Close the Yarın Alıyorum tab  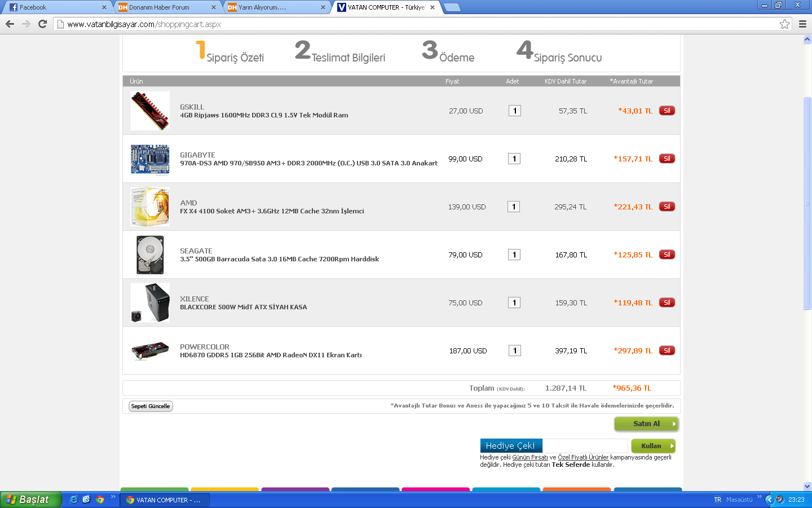(323, 7)
